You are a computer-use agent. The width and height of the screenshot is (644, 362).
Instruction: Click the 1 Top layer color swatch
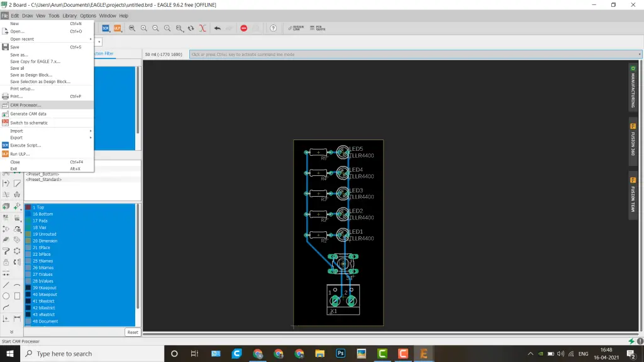click(28, 207)
